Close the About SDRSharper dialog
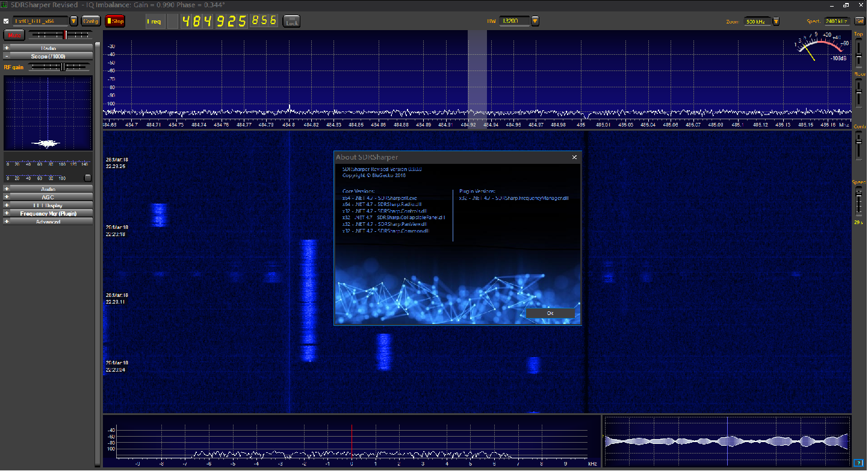The image size is (868, 471). click(574, 157)
